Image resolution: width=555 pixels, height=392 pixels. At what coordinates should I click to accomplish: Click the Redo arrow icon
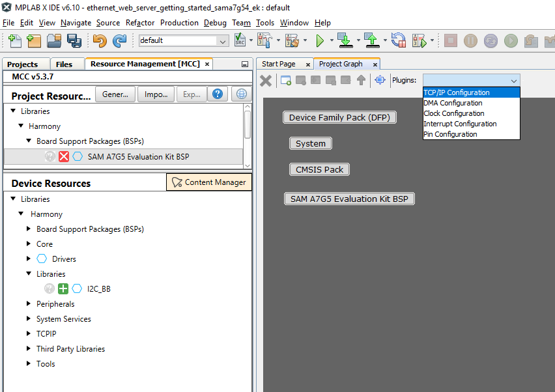click(x=120, y=40)
